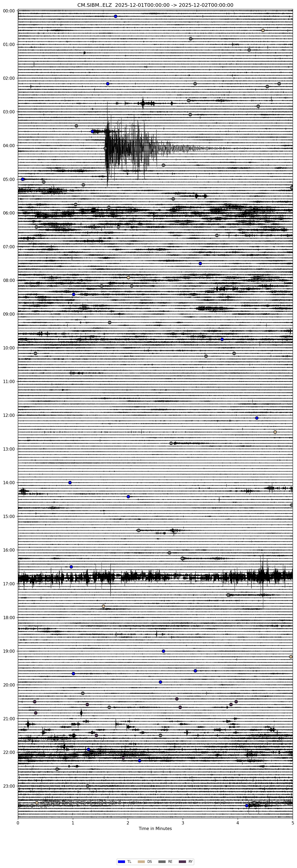Click the 23:00 time label on the y-axis

[x=9, y=786]
